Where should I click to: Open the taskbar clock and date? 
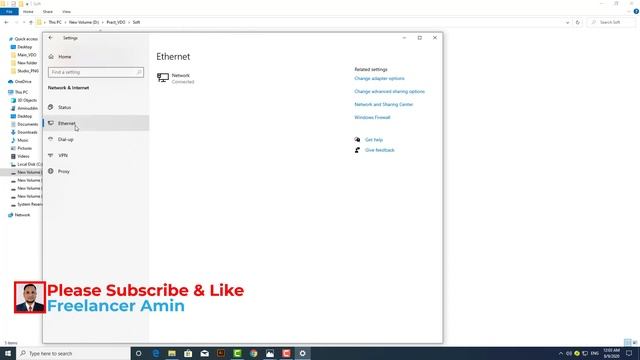pos(611,353)
